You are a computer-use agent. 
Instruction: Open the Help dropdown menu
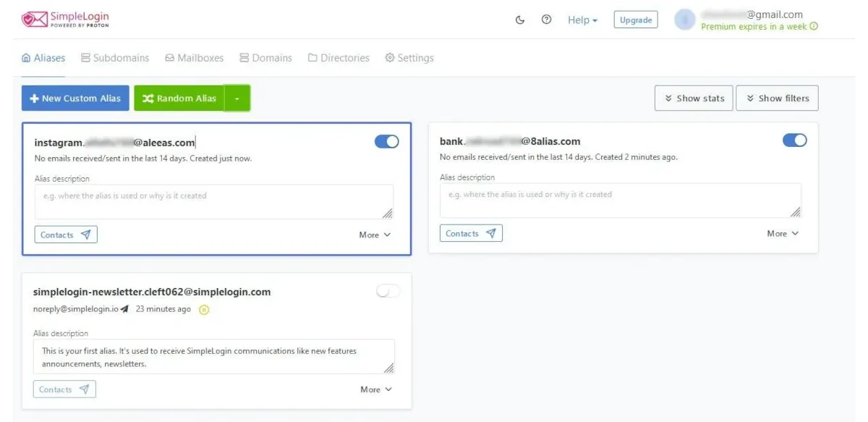tap(582, 20)
